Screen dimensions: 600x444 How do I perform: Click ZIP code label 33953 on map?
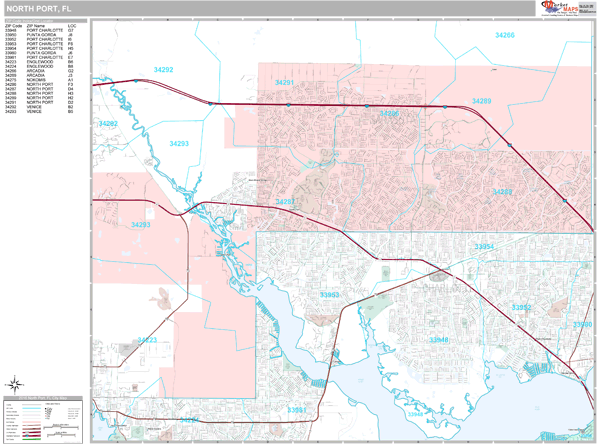click(x=330, y=295)
